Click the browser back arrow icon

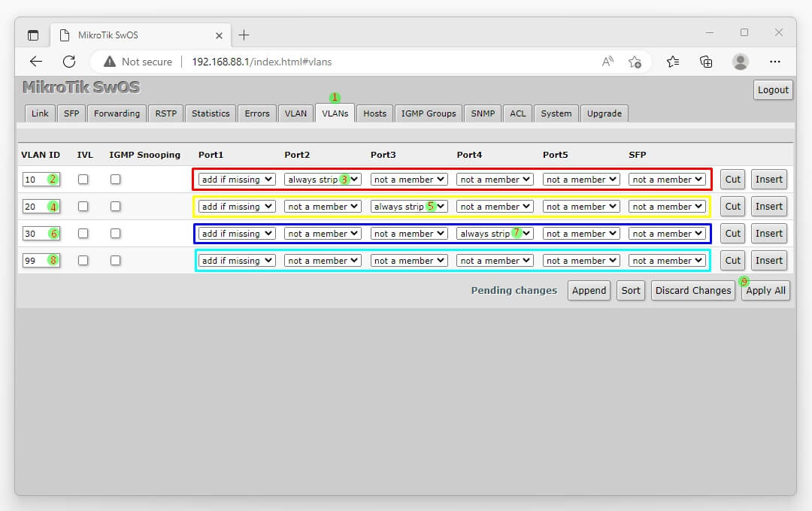pyautogui.click(x=36, y=62)
